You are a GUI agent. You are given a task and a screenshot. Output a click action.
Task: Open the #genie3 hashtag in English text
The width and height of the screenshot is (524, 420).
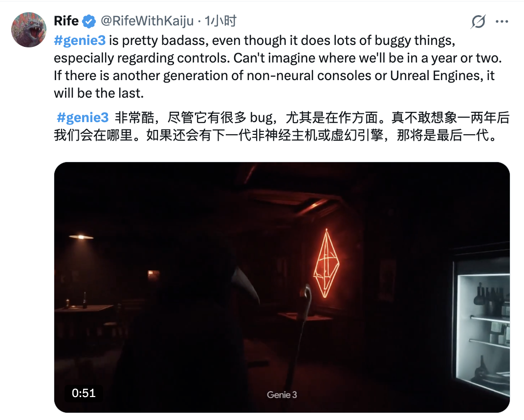[80, 41]
